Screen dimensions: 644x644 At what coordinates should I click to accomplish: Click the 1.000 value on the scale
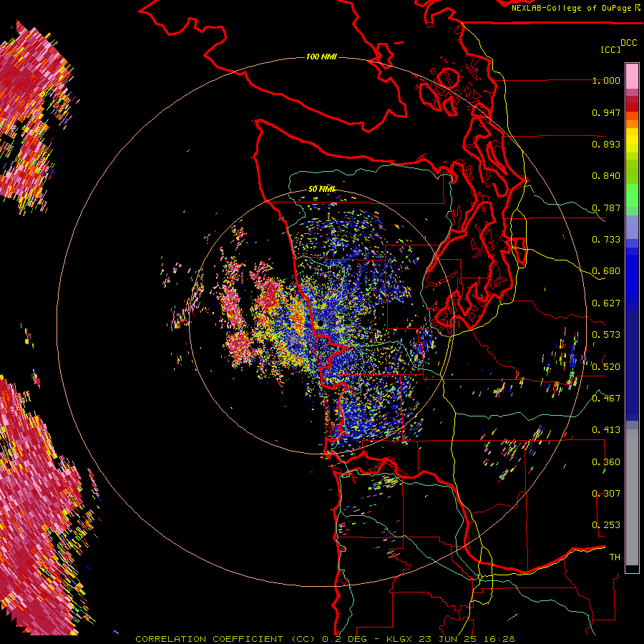tap(606, 80)
